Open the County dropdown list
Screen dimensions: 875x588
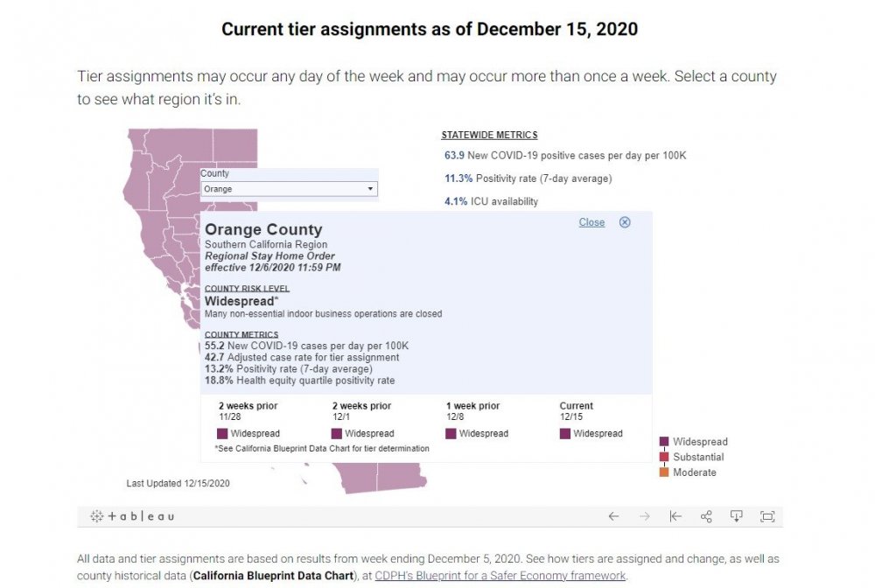pyautogui.click(x=289, y=189)
